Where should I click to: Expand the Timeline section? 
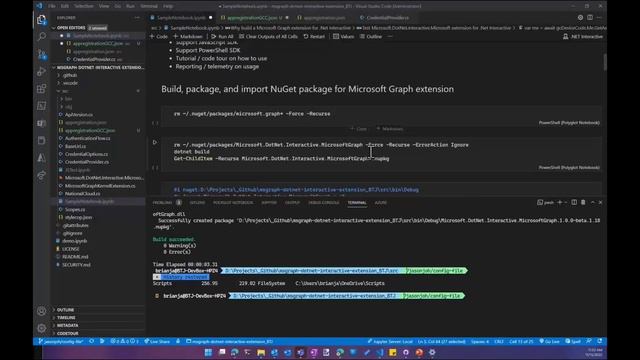[x=66, y=318]
